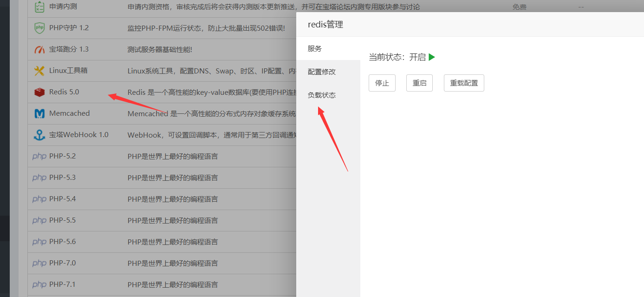Click the php icon beside PHP-5.4

pyautogui.click(x=39, y=199)
